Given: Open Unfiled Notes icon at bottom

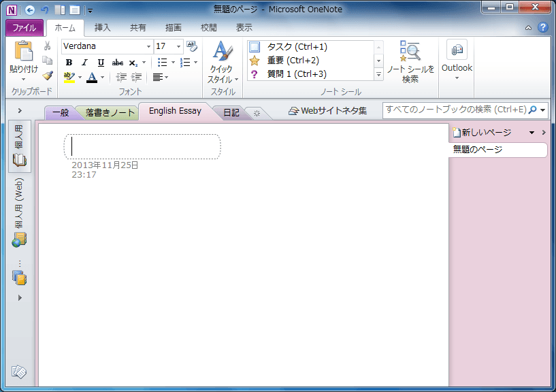Looking at the screenshot, I should 19,372.
